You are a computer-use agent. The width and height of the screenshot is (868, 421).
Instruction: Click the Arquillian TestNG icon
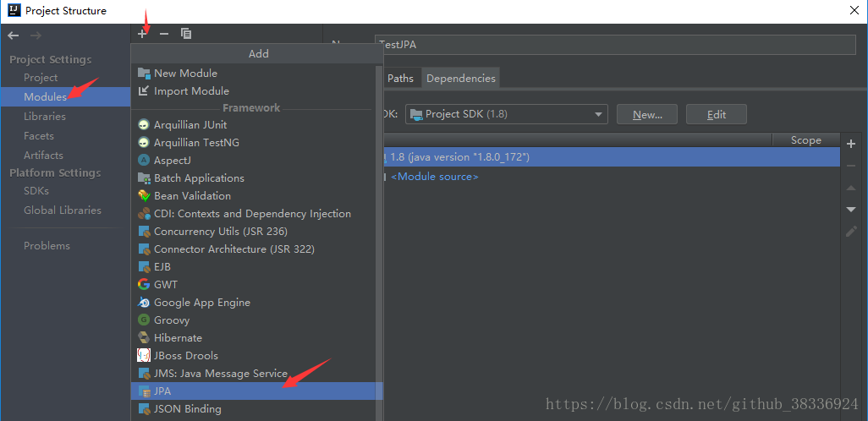point(144,143)
